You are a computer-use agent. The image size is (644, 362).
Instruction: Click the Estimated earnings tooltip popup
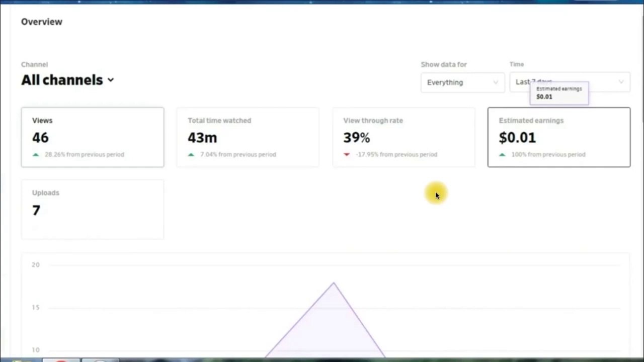559,93
